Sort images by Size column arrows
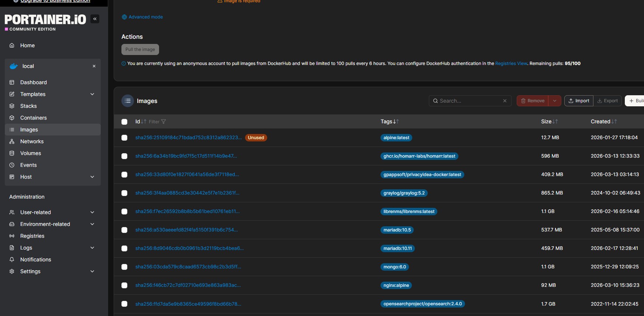Viewport: 644px width, 316px height. pos(555,121)
